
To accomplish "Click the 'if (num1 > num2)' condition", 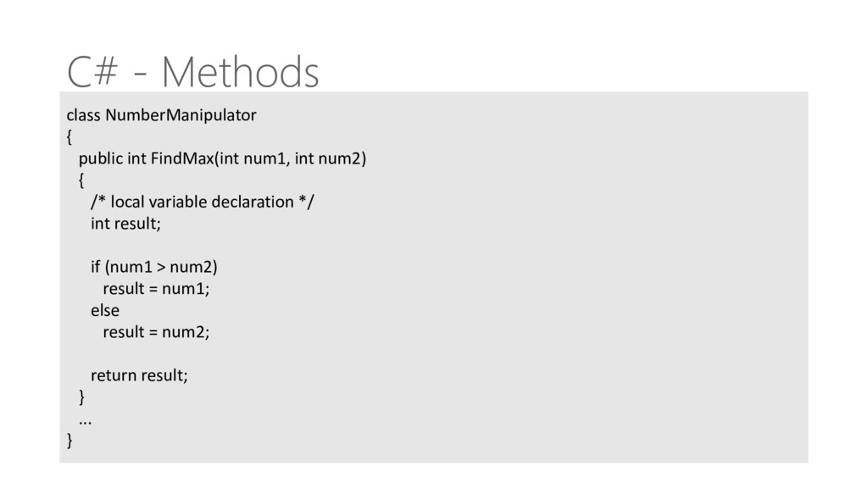I will point(154,267).
